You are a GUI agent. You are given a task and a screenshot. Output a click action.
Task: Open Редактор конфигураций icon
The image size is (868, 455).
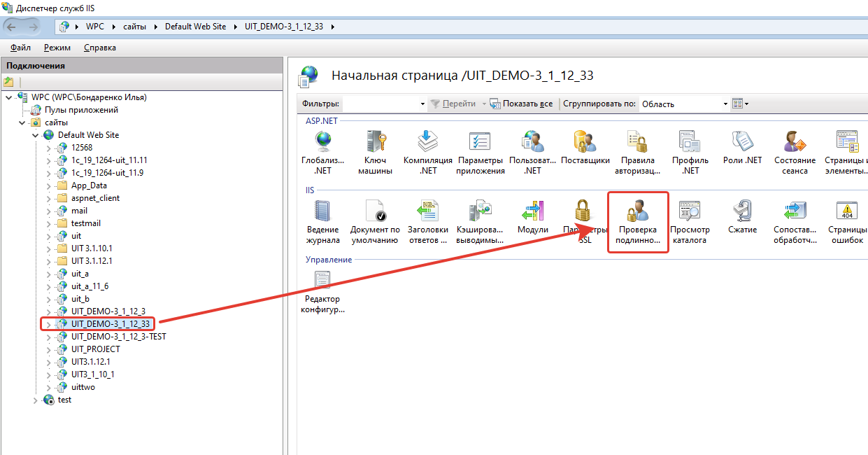coord(322,281)
